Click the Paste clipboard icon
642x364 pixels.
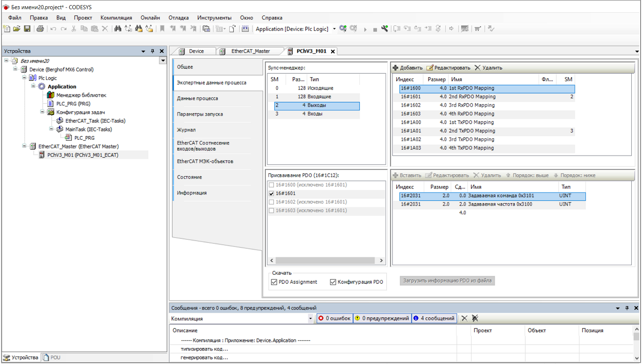pyautogui.click(x=94, y=29)
